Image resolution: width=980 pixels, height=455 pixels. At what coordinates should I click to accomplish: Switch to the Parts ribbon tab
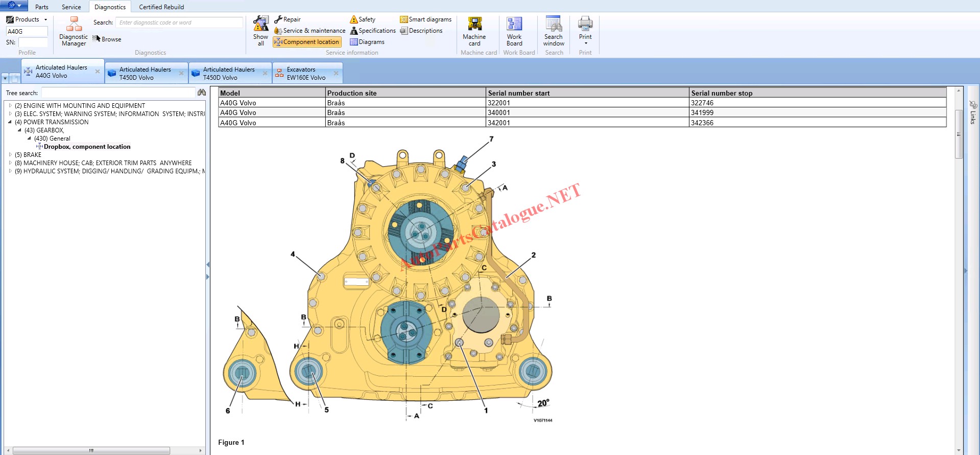click(x=42, y=7)
